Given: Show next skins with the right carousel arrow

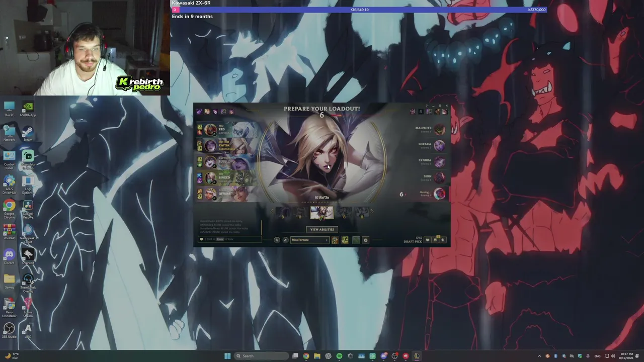Looking at the screenshot, I should [x=372, y=212].
